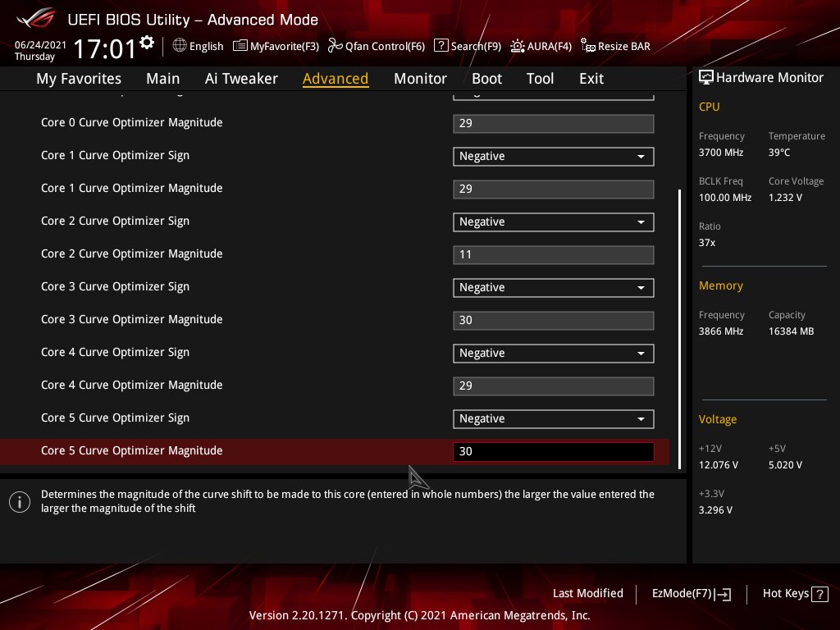
Task: Select Core 1 Curve Optimizer Sign label
Action: (x=115, y=155)
